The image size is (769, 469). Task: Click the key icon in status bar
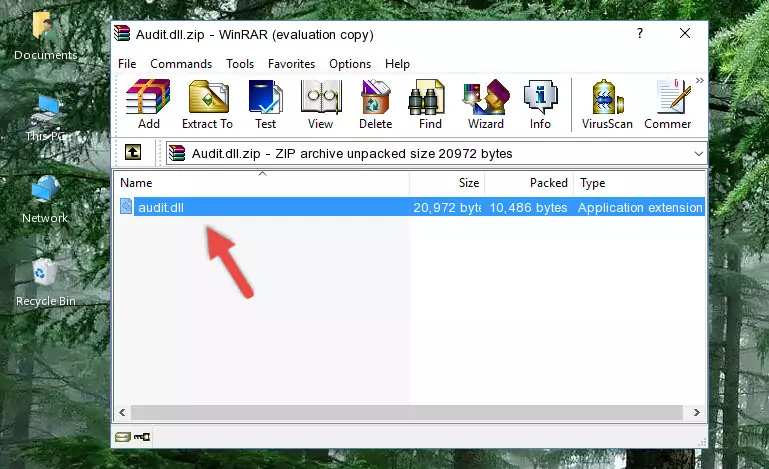(142, 437)
